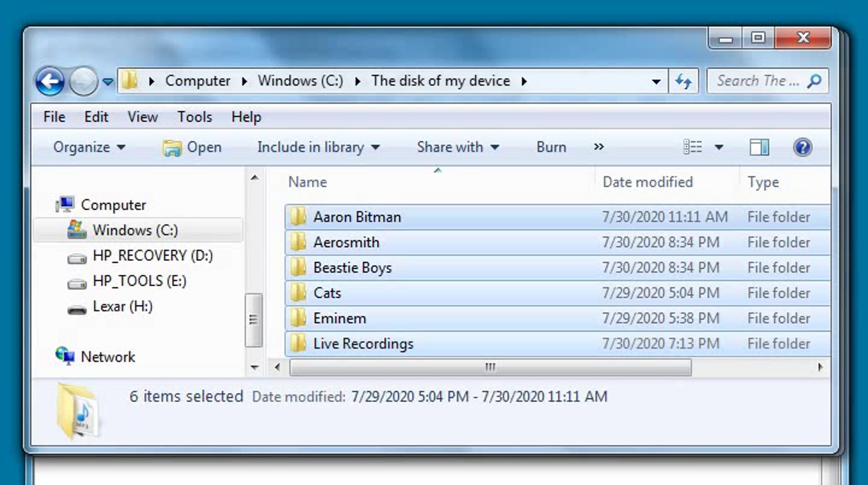
Task: Open the Edit menu
Action: (96, 117)
